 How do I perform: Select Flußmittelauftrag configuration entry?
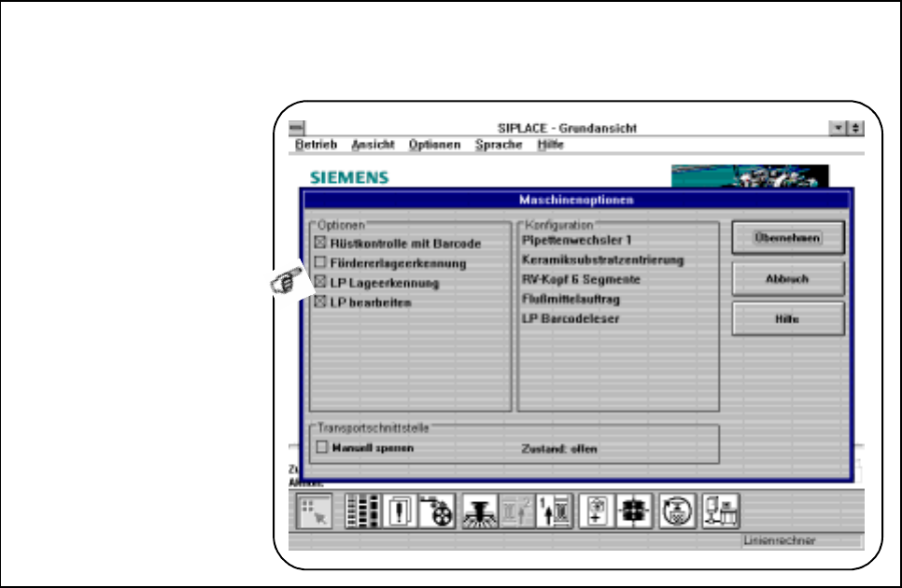pyautogui.click(x=571, y=299)
